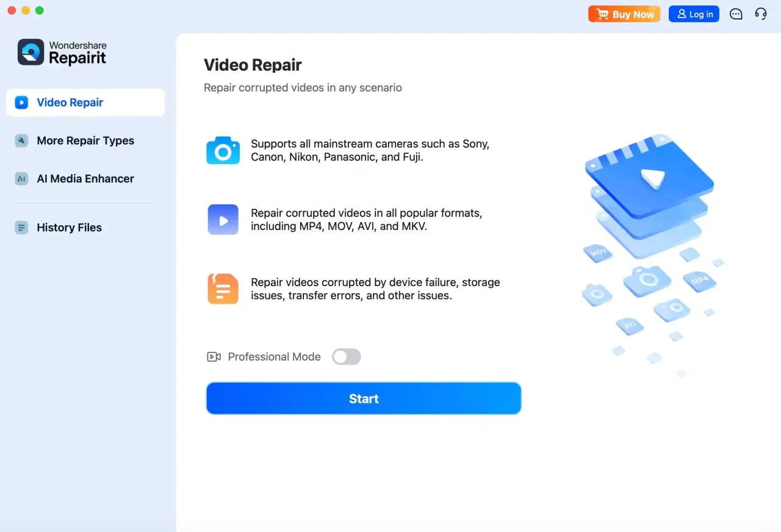Click the AI Media Enhancer sidebar icon

pos(21,179)
